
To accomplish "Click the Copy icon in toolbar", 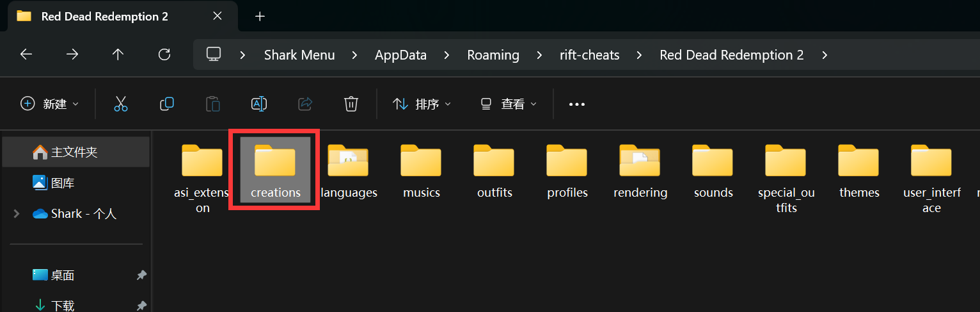I will 167,104.
